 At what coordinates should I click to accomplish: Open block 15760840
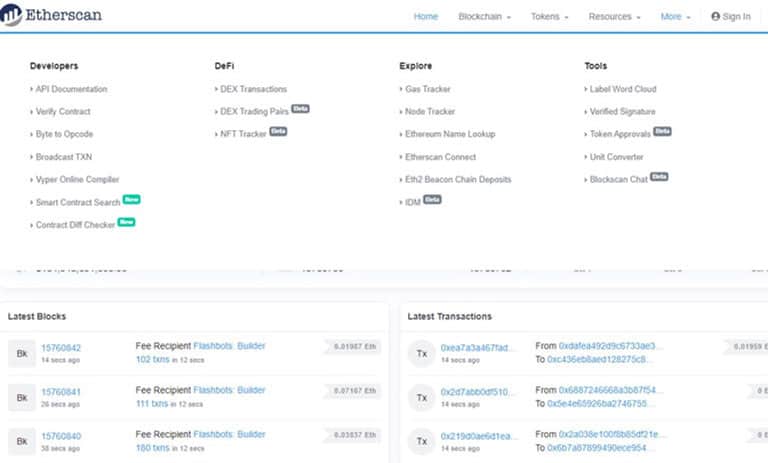[61, 436]
